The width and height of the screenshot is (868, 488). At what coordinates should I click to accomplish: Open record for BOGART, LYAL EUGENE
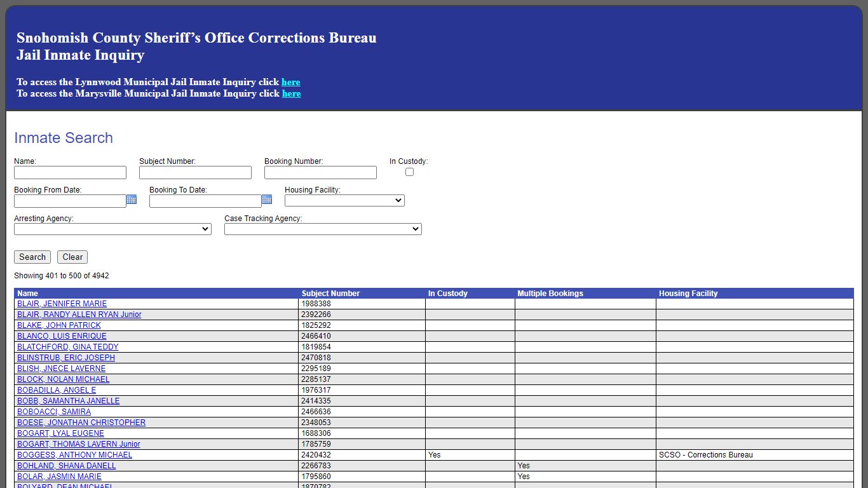60,433
